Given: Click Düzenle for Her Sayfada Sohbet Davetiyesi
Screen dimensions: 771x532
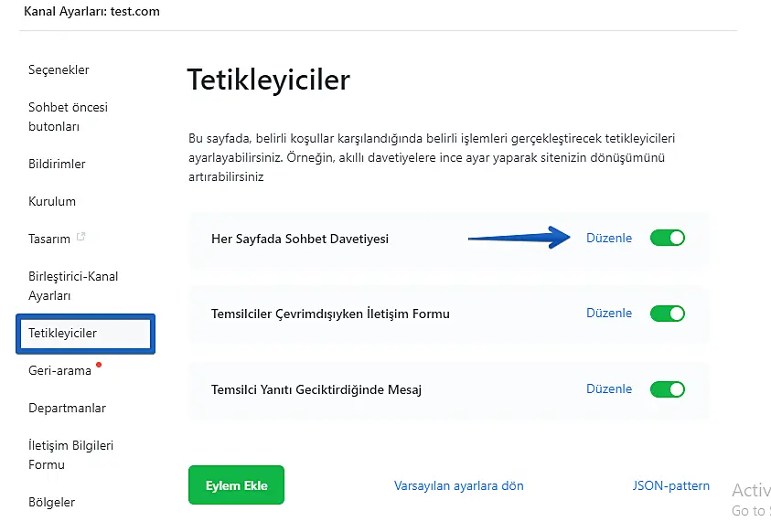Looking at the screenshot, I should (x=608, y=239).
